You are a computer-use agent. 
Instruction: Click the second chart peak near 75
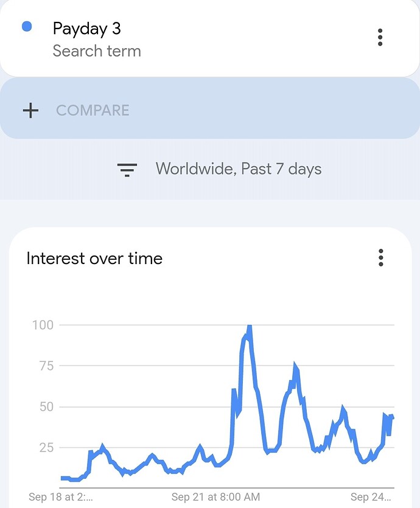click(x=295, y=366)
